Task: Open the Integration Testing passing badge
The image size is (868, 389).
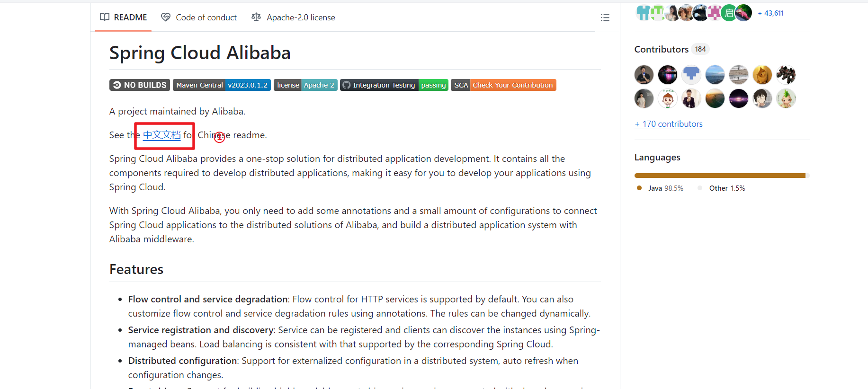Action: pos(394,85)
